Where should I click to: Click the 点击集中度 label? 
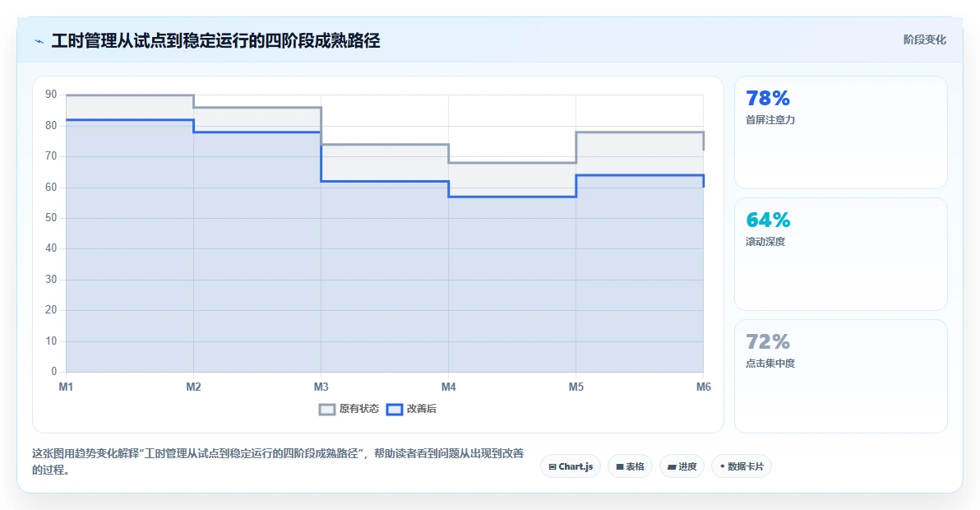click(770, 364)
